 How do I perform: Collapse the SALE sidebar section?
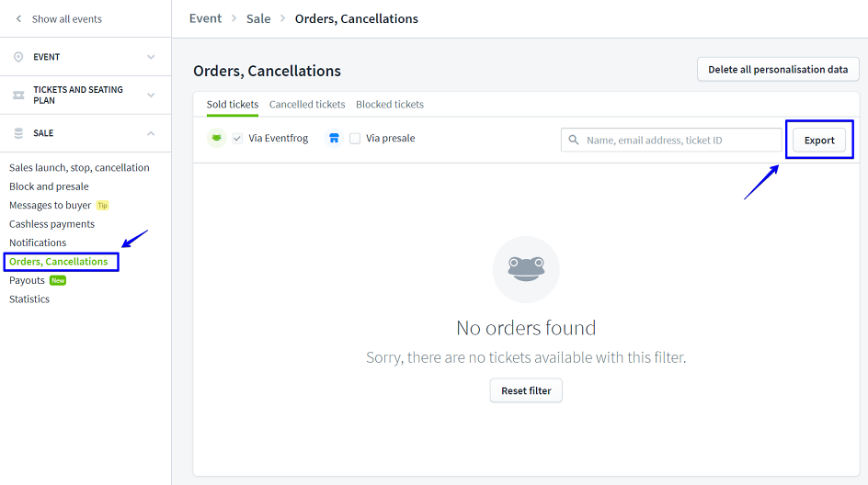click(x=151, y=133)
